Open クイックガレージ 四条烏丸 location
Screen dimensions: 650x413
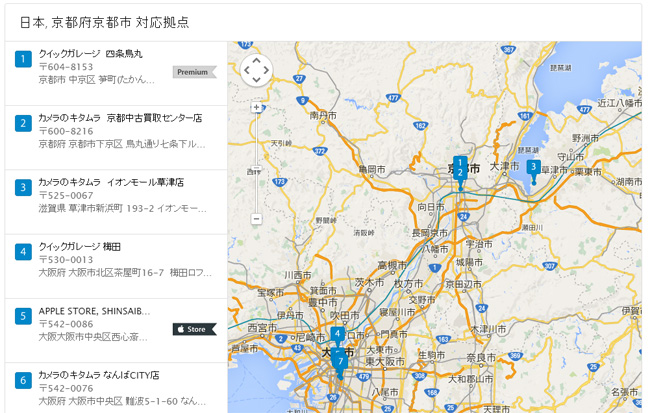tap(90, 53)
